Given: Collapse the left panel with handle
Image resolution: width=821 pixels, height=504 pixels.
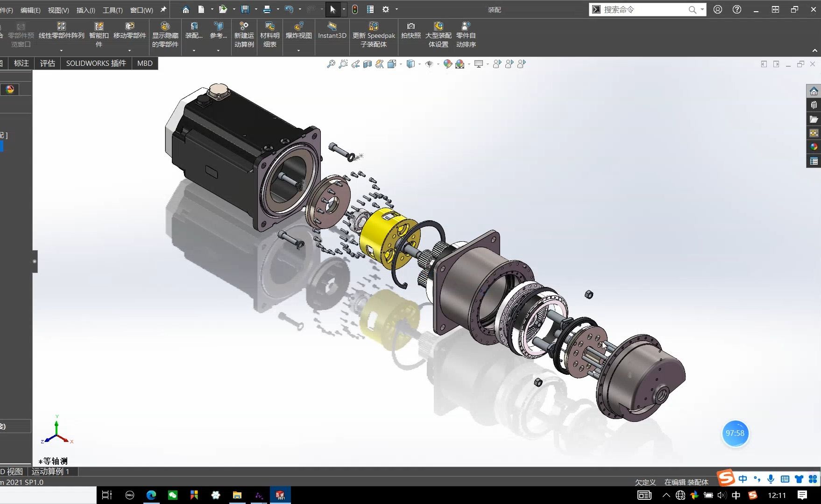Looking at the screenshot, I should pyautogui.click(x=35, y=261).
